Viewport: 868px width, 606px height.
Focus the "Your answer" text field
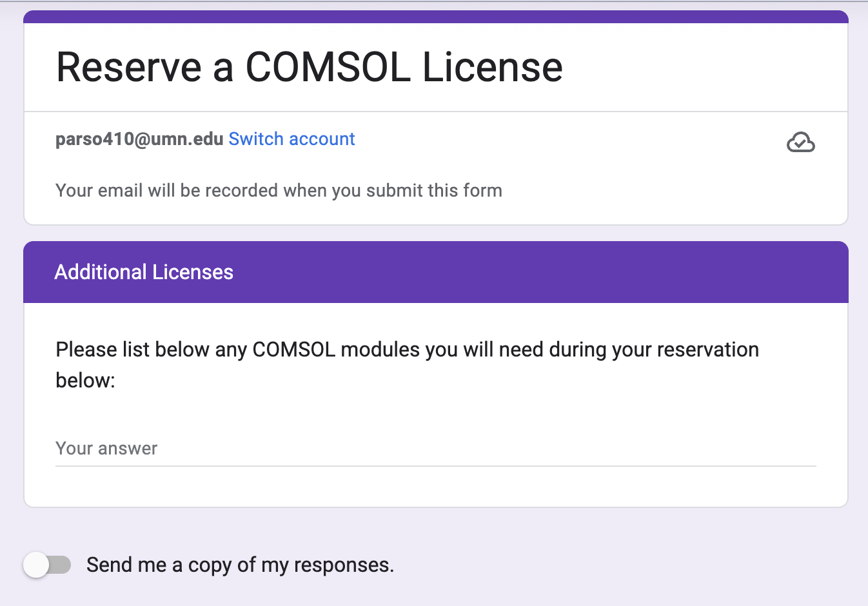coord(435,449)
